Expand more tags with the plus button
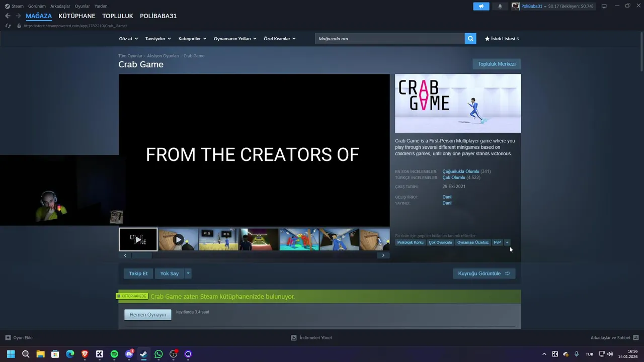Viewport: 644px width, 362px height. (x=507, y=242)
